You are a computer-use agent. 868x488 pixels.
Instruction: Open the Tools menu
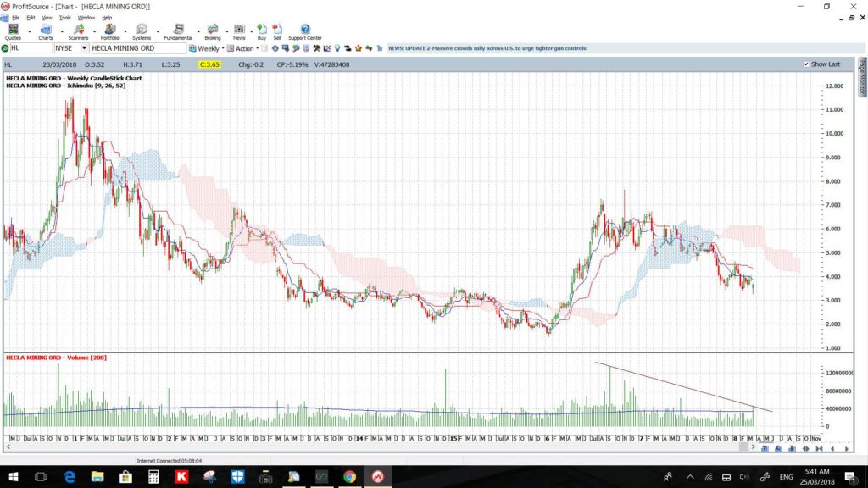pos(64,18)
